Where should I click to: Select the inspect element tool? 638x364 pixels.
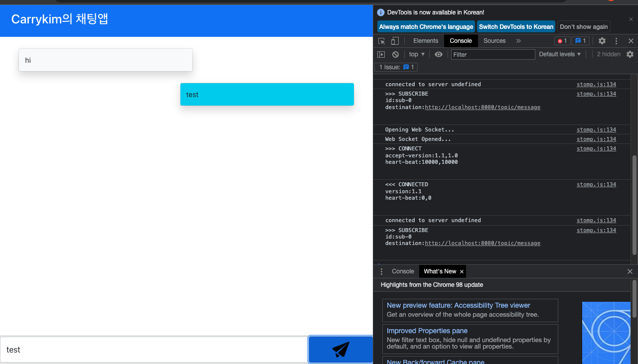point(381,40)
